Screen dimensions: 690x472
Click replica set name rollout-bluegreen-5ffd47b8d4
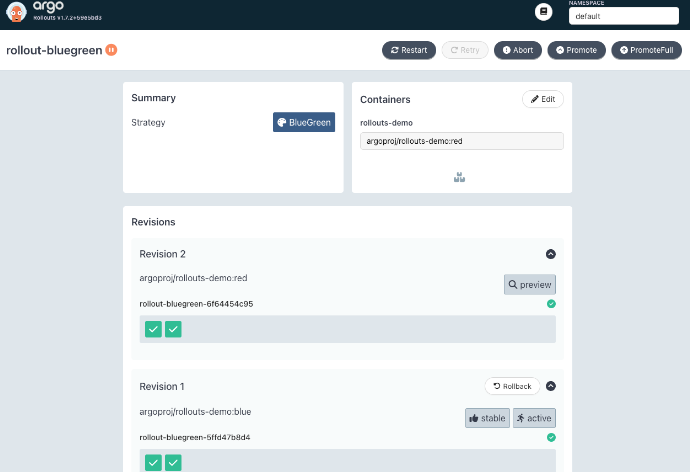click(x=195, y=437)
